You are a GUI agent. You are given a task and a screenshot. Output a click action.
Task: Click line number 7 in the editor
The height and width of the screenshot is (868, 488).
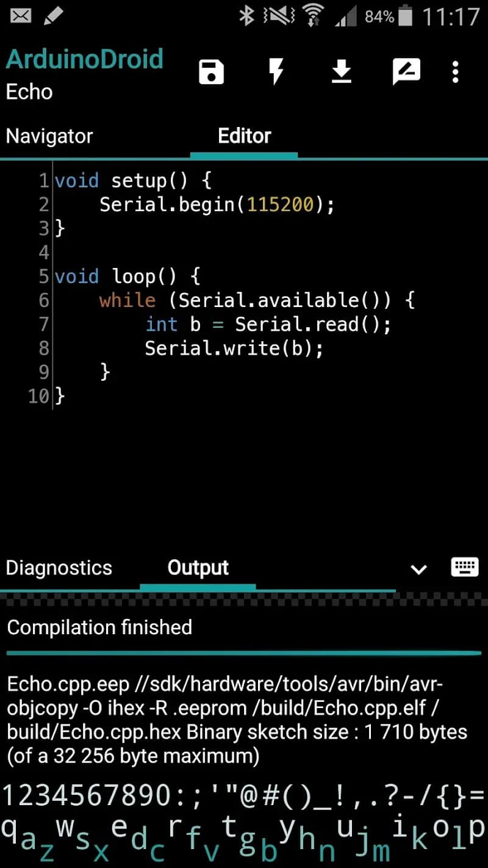(x=43, y=324)
